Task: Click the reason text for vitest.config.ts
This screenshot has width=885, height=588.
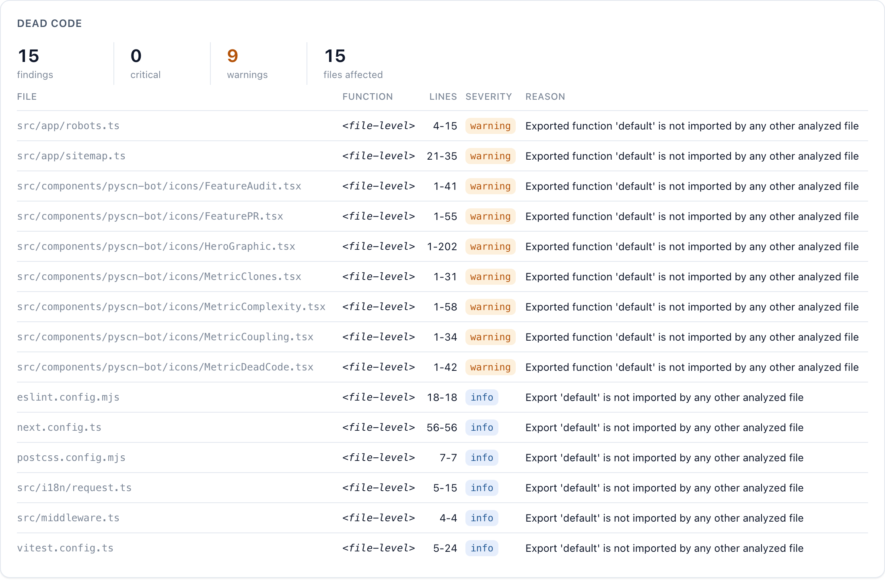Action: tap(664, 548)
